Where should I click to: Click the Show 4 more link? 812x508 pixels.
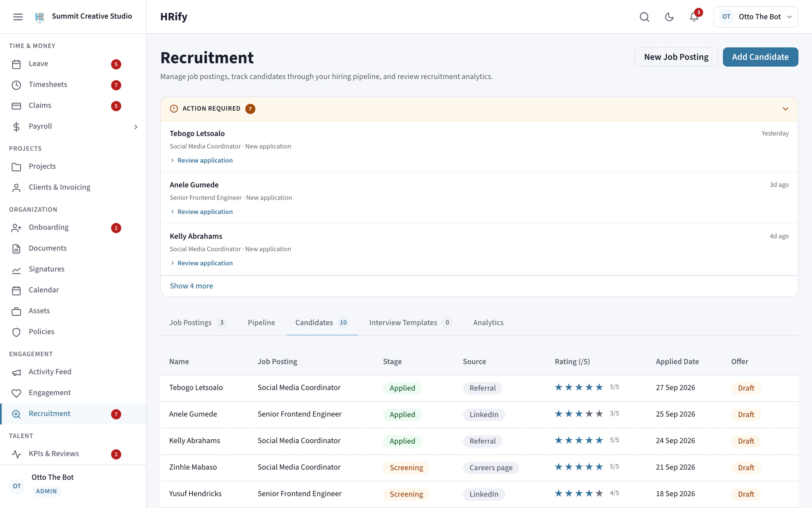coord(191,286)
